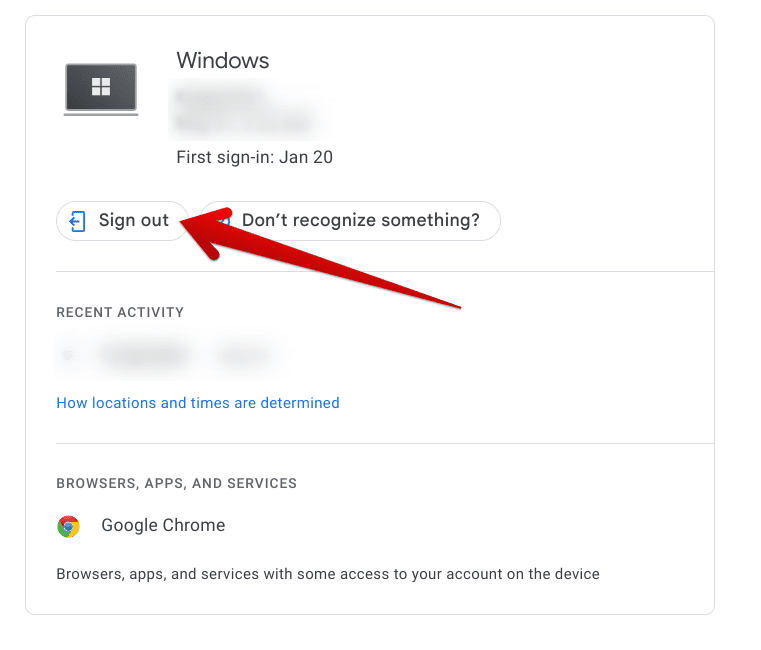
Task: Open How locations and times are determined
Action: tap(198, 403)
